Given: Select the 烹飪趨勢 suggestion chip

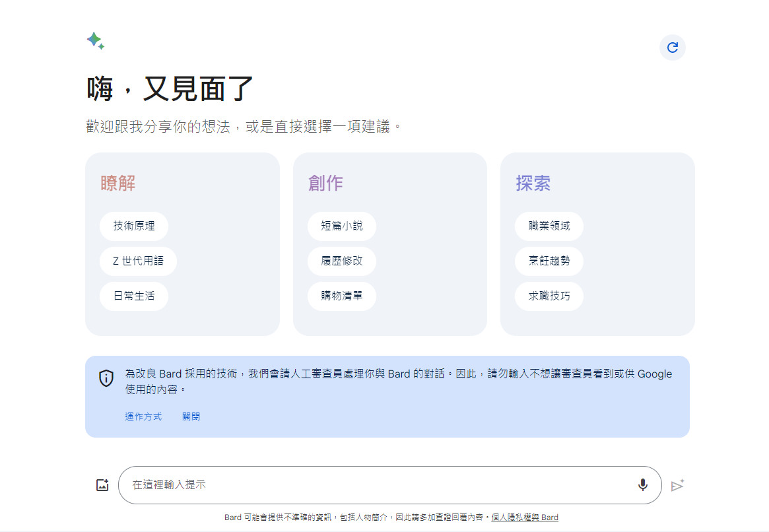Looking at the screenshot, I should [x=549, y=261].
